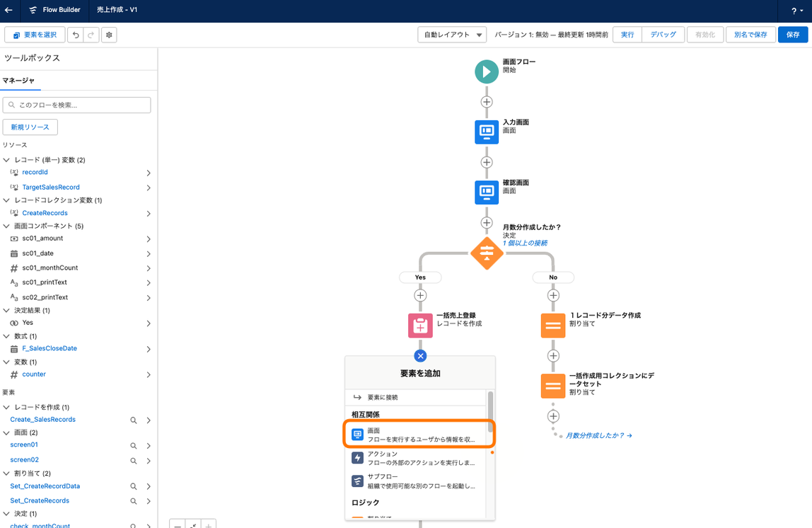
Task: Click the redo arrow button
Action: click(x=91, y=35)
